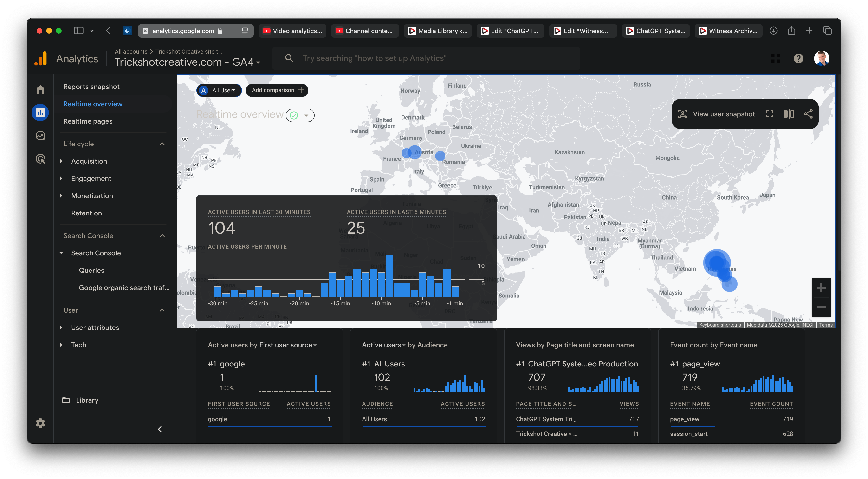Viewport: 868px width, 479px height.
Task: Click Safari share icon
Action: [x=791, y=31]
